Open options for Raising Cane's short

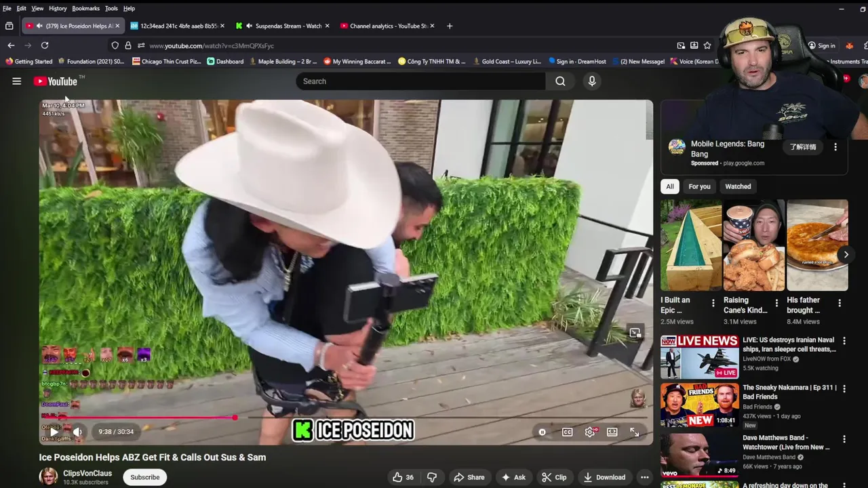click(776, 304)
